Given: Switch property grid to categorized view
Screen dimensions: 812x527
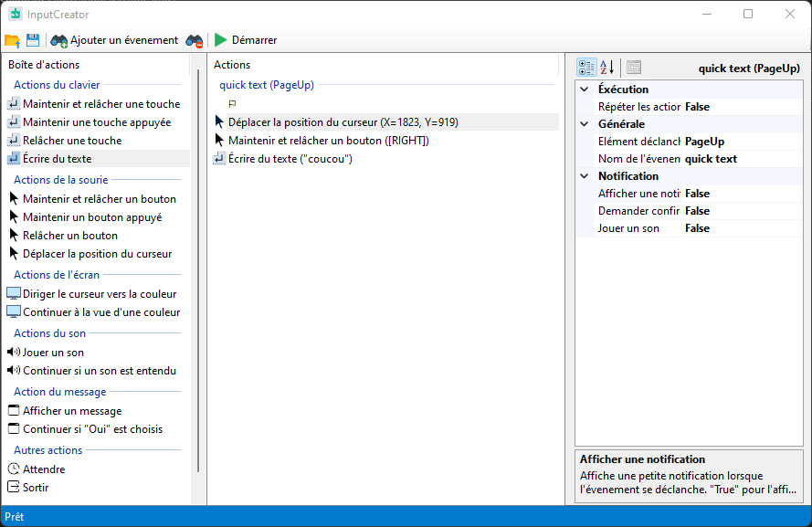Looking at the screenshot, I should pyautogui.click(x=586, y=68).
